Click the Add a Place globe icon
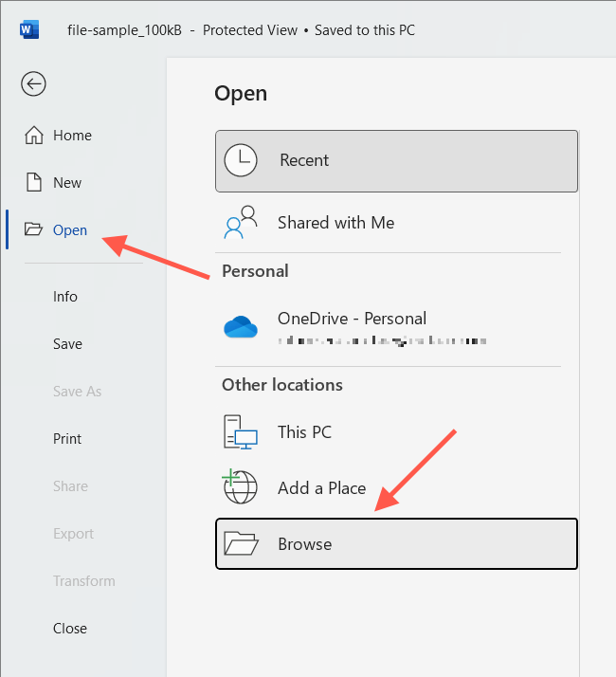This screenshot has width=616, height=677. 241,487
